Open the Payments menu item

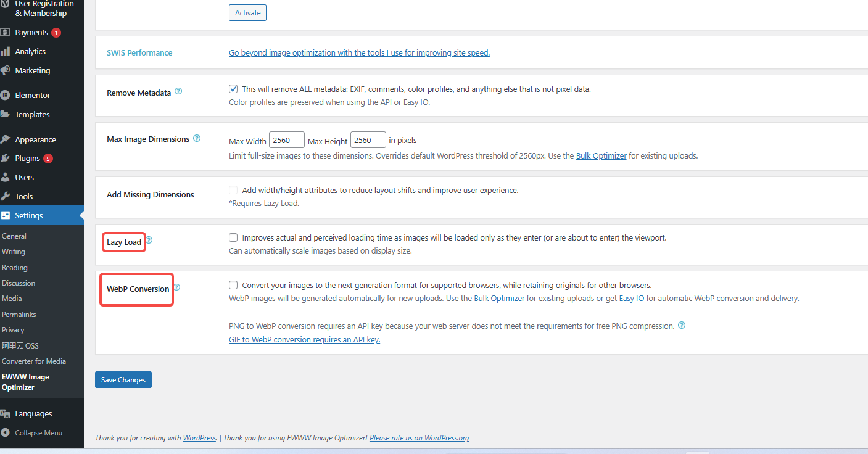pos(31,33)
